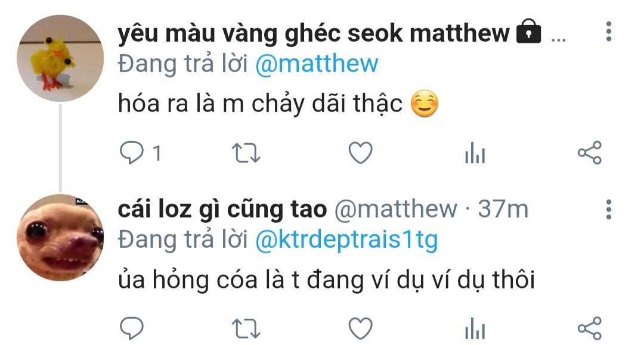
Task: Like the 'ủa hỏng cóa' tweet
Action: [x=360, y=328]
